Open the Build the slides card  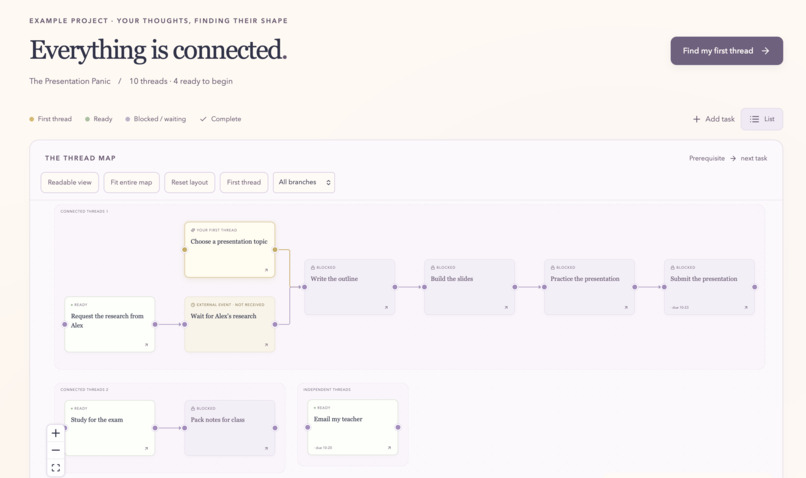point(469,287)
